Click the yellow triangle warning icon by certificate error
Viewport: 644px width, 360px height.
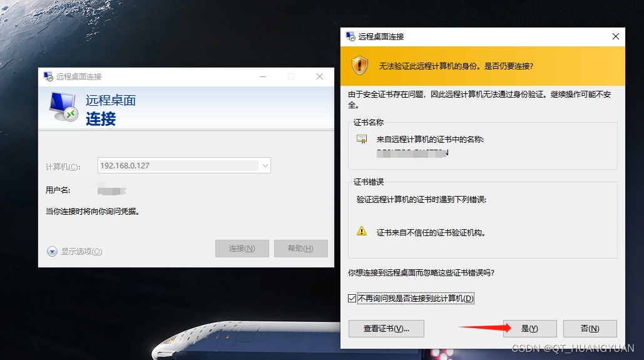pos(362,232)
